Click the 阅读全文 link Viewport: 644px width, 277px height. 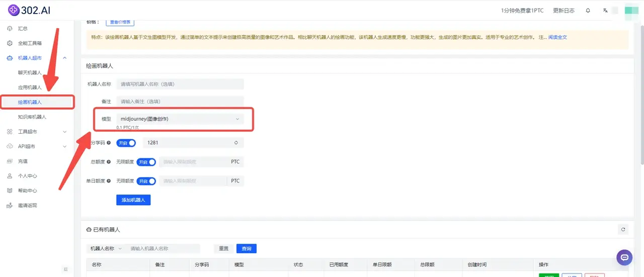click(x=557, y=37)
